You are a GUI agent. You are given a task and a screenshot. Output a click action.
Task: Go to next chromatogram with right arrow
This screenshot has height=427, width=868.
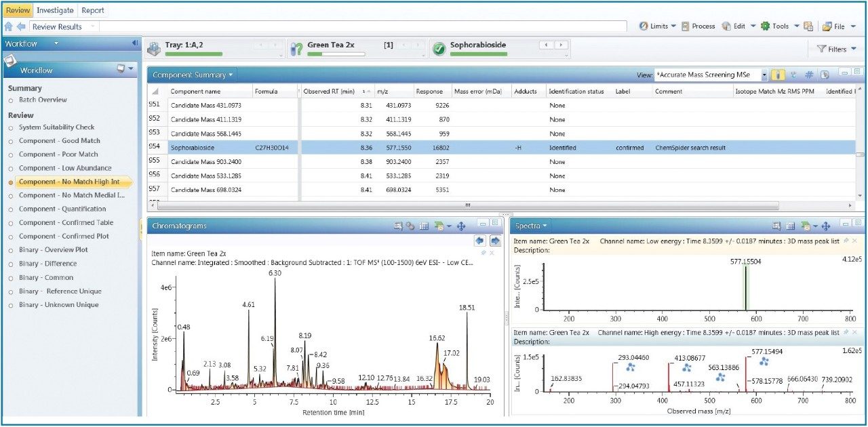point(495,241)
